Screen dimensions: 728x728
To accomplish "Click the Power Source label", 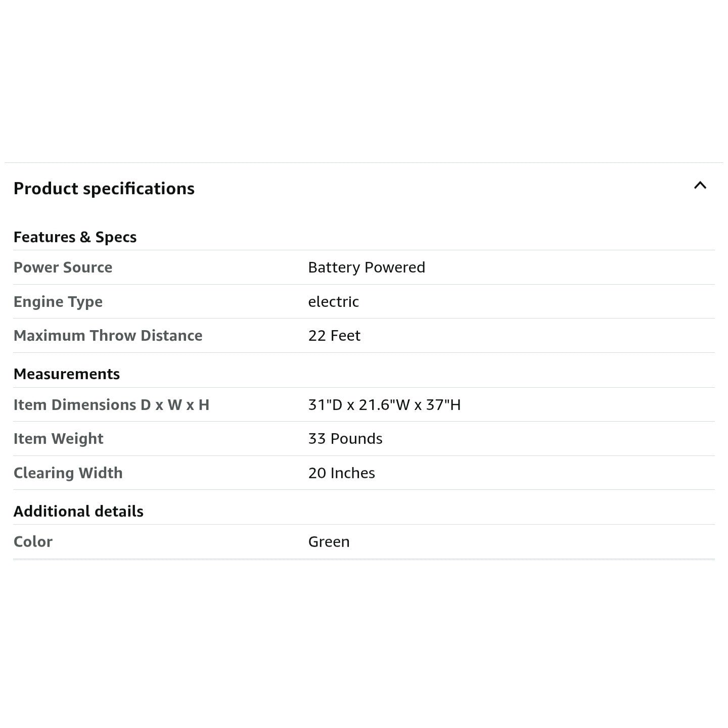I will coord(63,267).
